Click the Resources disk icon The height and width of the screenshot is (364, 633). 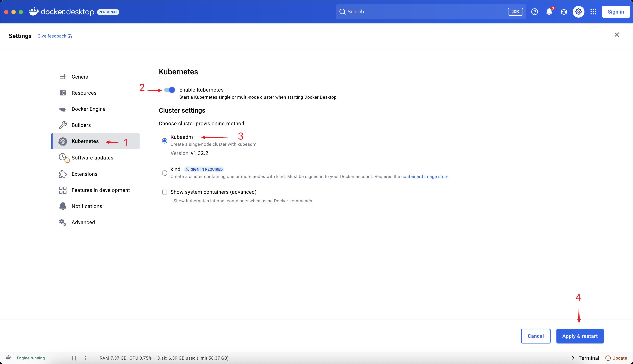pos(63,93)
